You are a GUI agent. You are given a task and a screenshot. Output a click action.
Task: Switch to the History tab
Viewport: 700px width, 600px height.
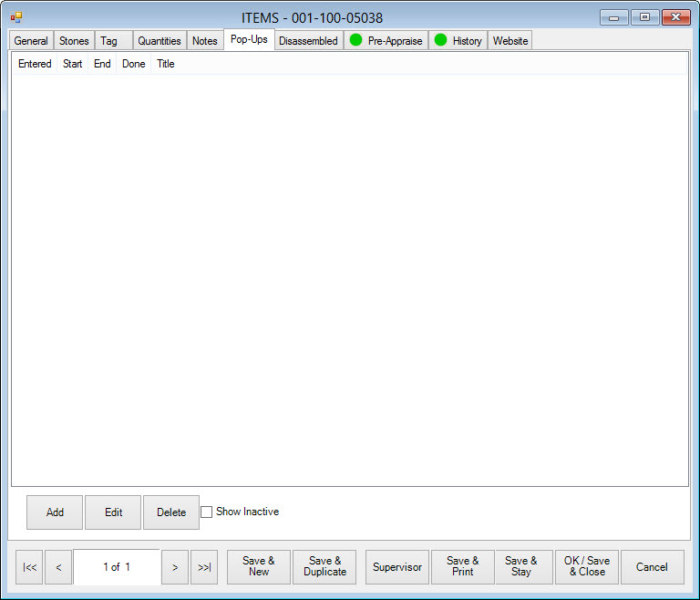458,41
